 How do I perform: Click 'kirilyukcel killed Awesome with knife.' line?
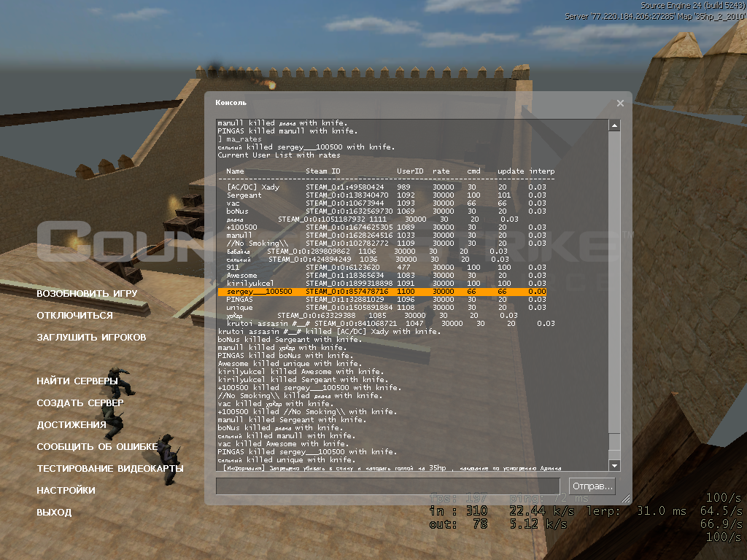click(x=301, y=371)
